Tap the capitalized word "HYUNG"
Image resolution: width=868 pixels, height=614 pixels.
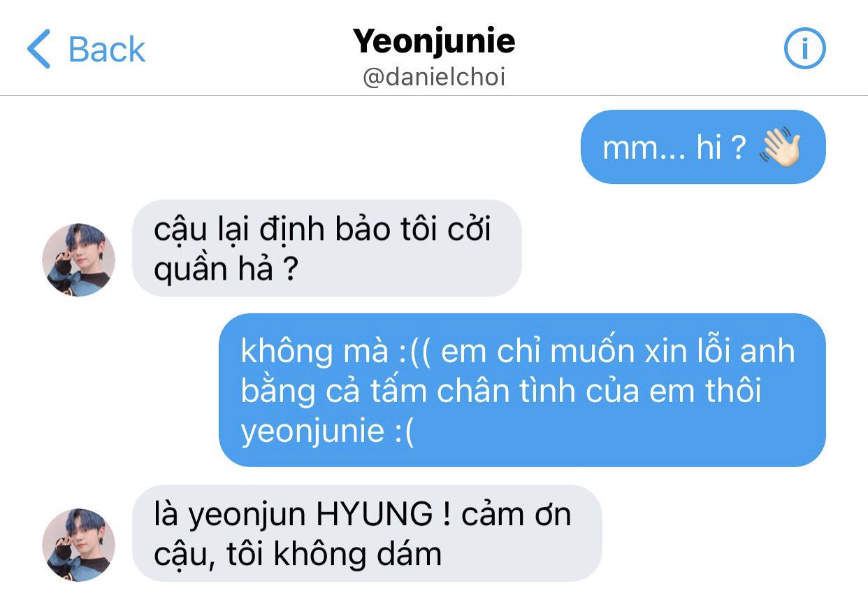pyautogui.click(x=374, y=515)
